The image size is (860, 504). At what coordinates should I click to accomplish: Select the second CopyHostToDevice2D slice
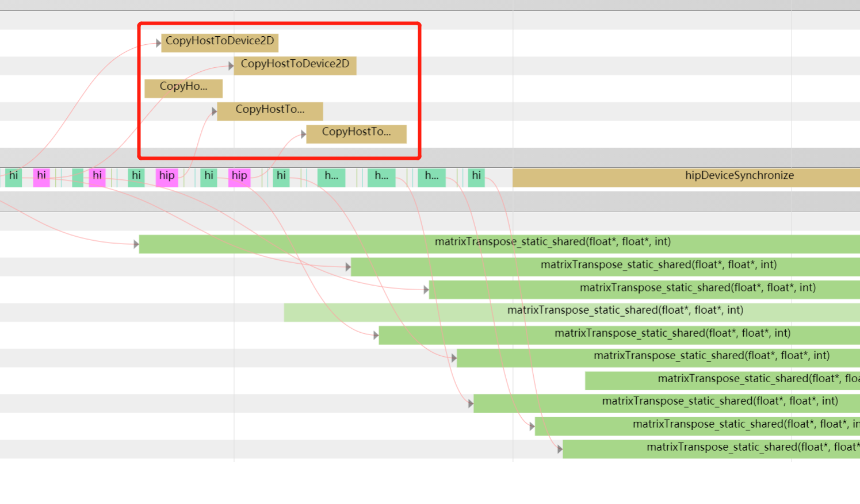tap(295, 64)
